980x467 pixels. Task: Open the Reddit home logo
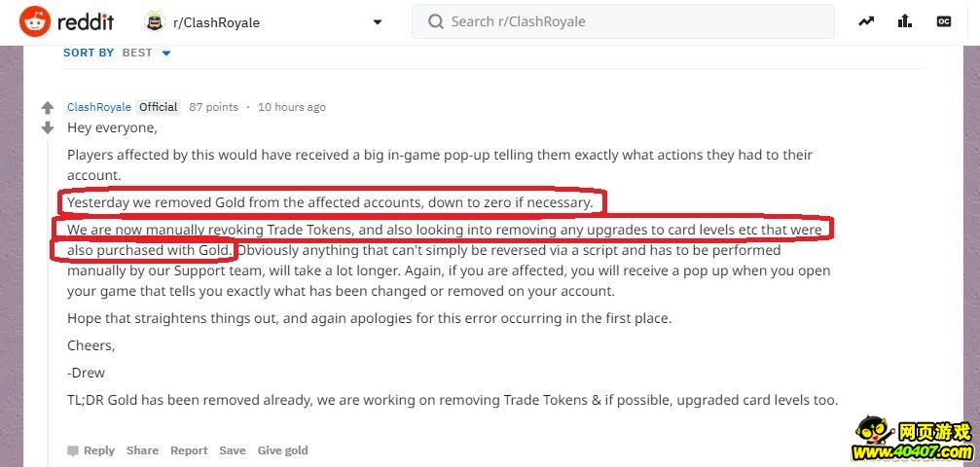point(67,21)
